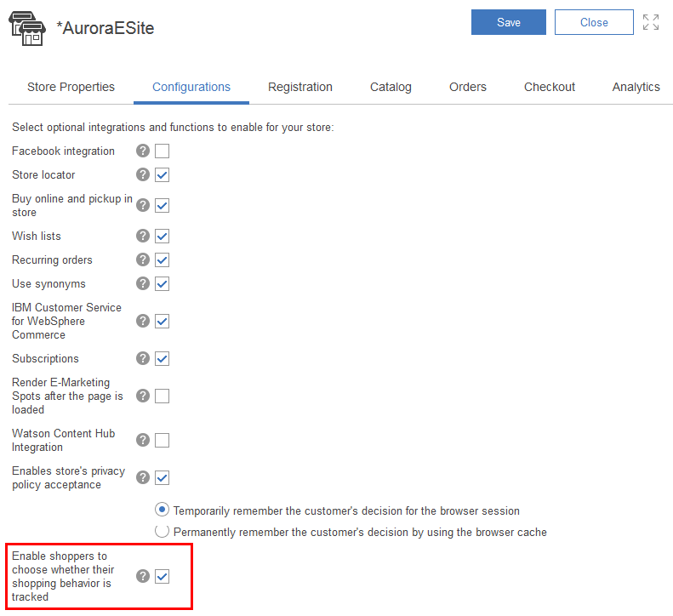Open help for Subscriptions
The height and width of the screenshot is (616, 673).
[143, 358]
